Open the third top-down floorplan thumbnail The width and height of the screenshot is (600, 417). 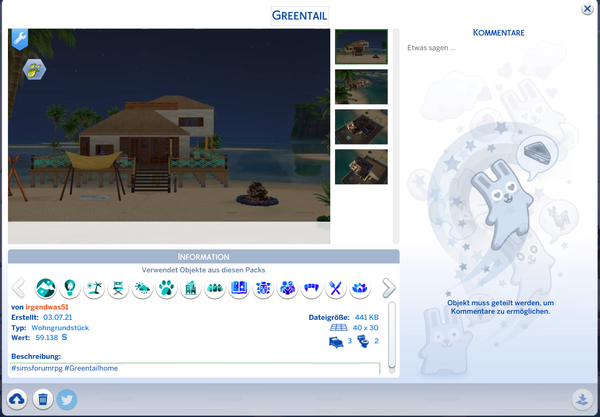[x=361, y=127]
